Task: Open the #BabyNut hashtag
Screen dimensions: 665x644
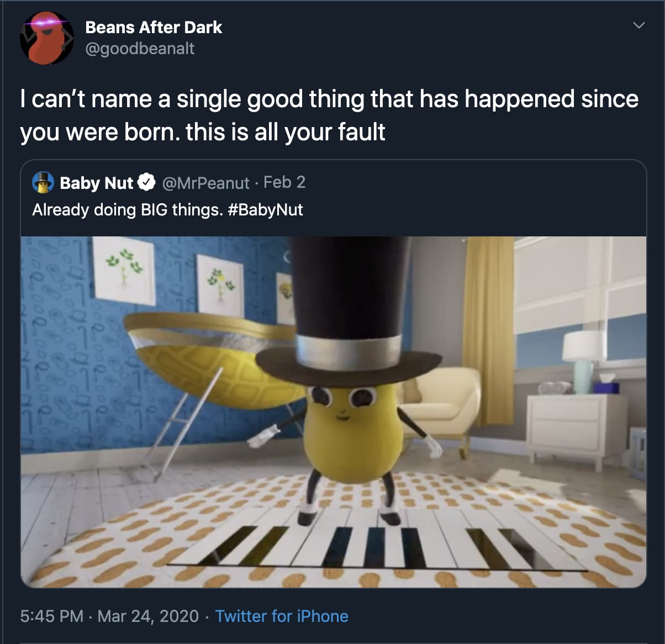Action: click(x=265, y=210)
